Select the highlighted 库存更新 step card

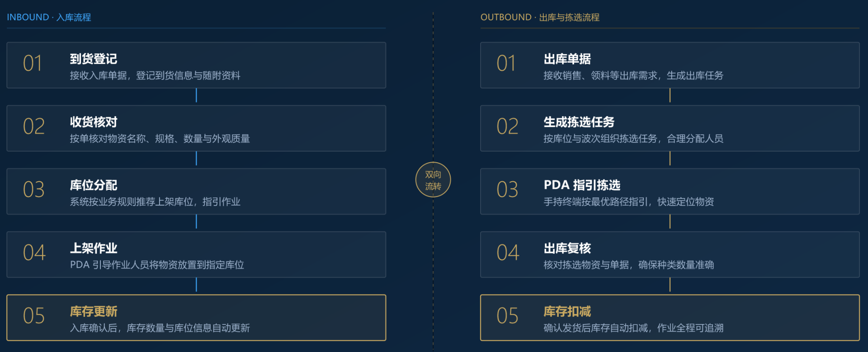pos(196,318)
